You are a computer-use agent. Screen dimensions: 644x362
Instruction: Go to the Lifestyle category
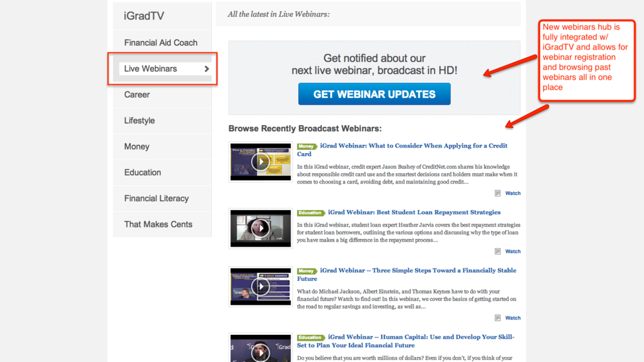(140, 120)
